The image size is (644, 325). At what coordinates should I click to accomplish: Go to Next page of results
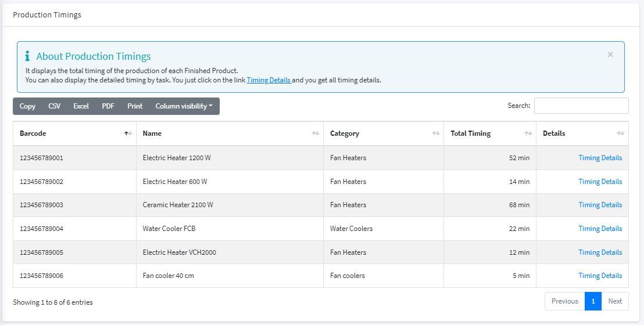click(x=615, y=301)
